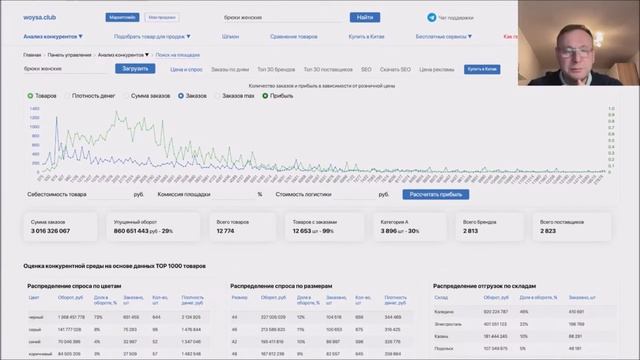Screen dimensions: 640x360
Task: Click the Упущенный оборот stats card
Action: tap(153, 227)
